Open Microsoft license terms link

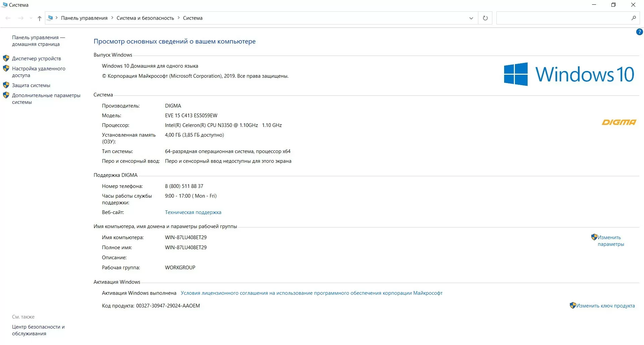coord(312,293)
